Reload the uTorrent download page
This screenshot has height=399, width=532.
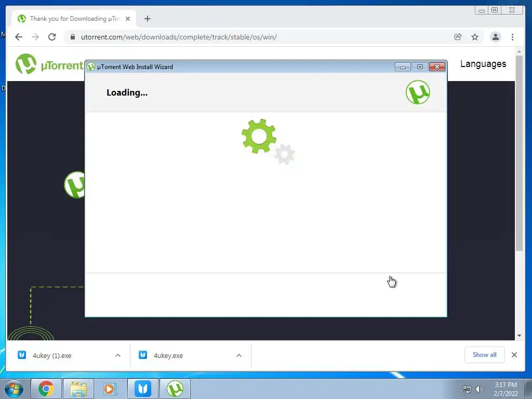(52, 37)
